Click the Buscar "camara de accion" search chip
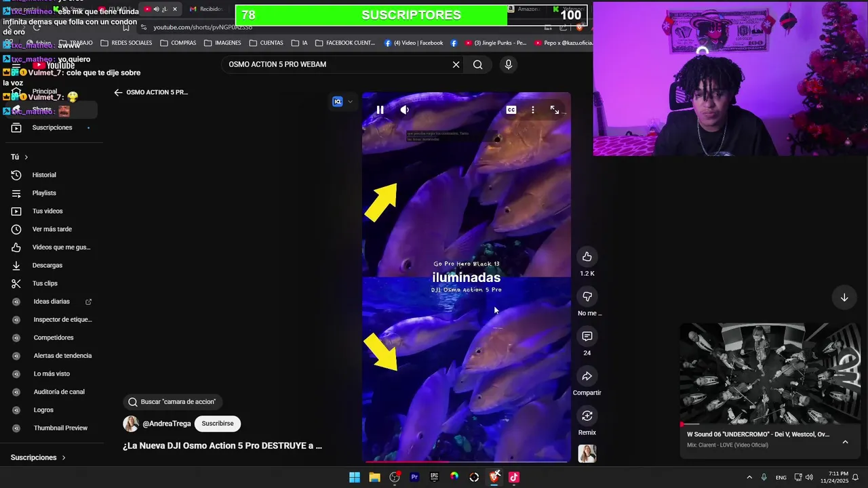Image resolution: width=868 pixels, height=488 pixels. pyautogui.click(x=172, y=402)
